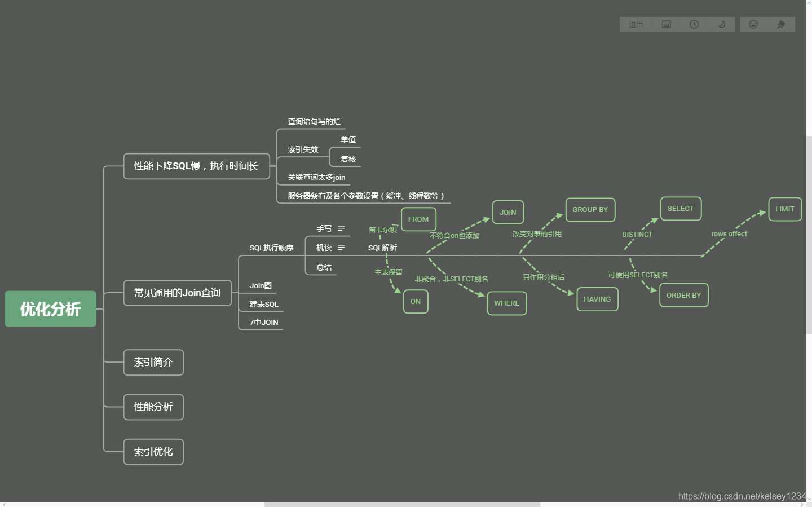Click the 复核 subtopic
Viewport: 812px width, 507px height.
click(x=348, y=159)
